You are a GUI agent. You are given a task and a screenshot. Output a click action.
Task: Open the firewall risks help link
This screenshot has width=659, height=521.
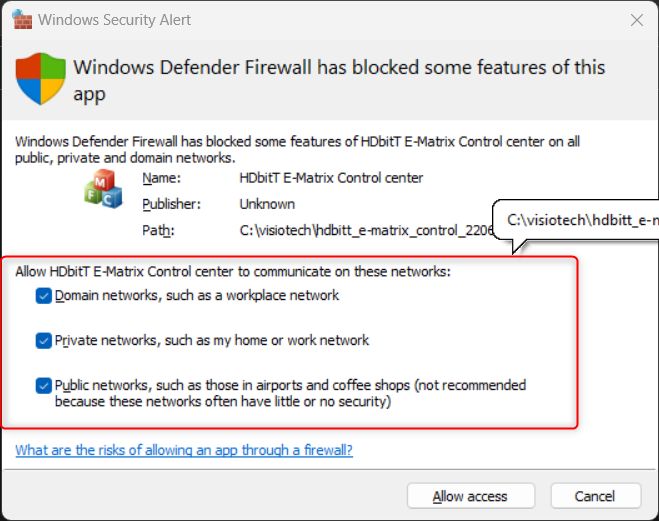coord(184,451)
